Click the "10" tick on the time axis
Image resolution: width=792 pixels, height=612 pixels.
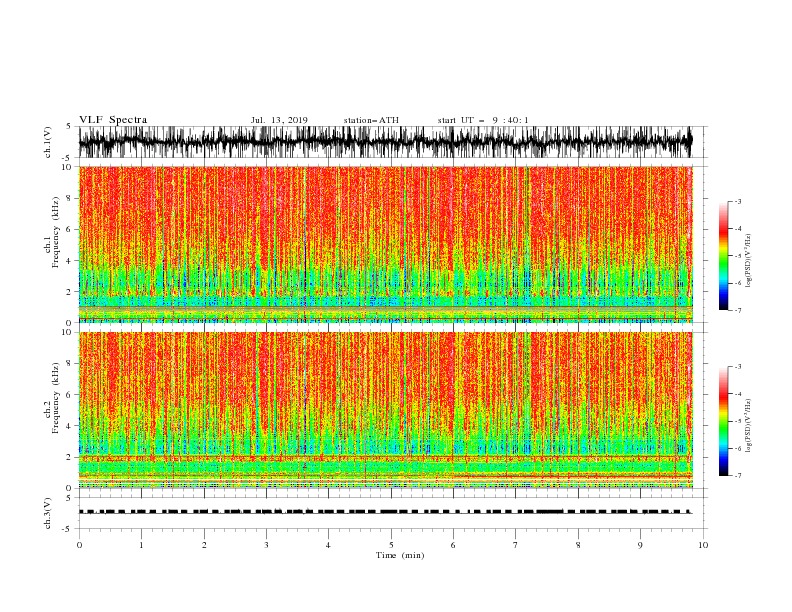coord(703,545)
